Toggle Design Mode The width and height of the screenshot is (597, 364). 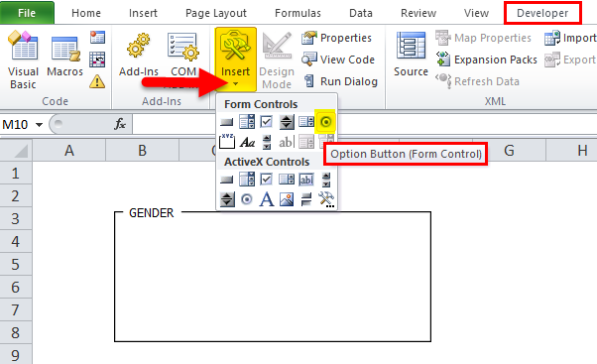[x=277, y=61]
